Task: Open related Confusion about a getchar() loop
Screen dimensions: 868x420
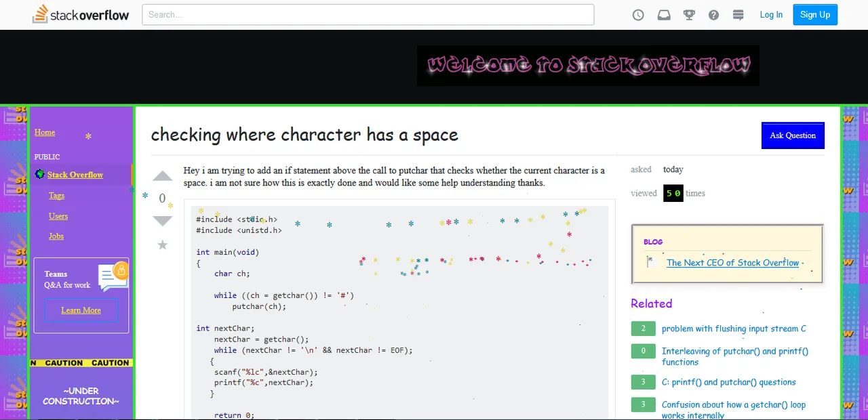Action: pyautogui.click(x=734, y=410)
